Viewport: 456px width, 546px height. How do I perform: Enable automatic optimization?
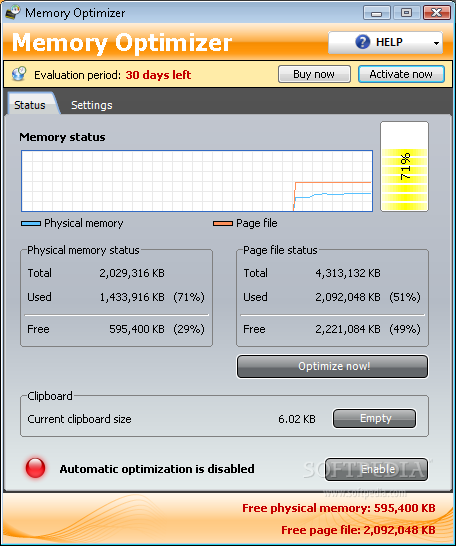pyautogui.click(x=377, y=469)
